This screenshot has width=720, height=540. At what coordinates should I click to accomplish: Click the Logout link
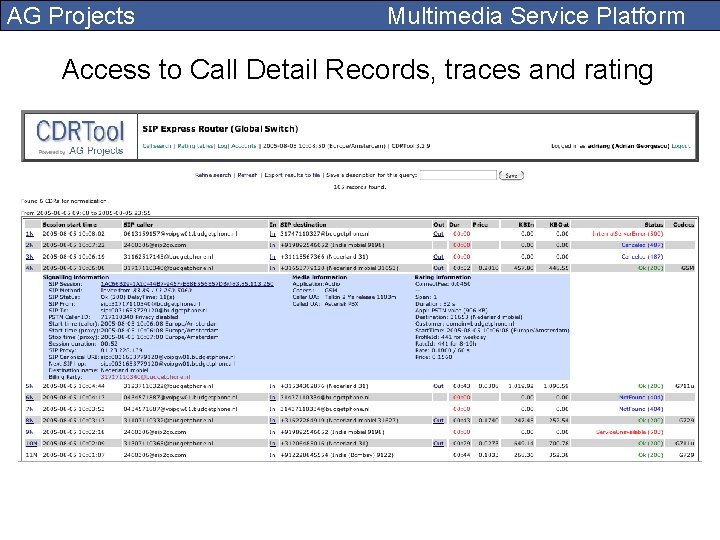click(681, 146)
